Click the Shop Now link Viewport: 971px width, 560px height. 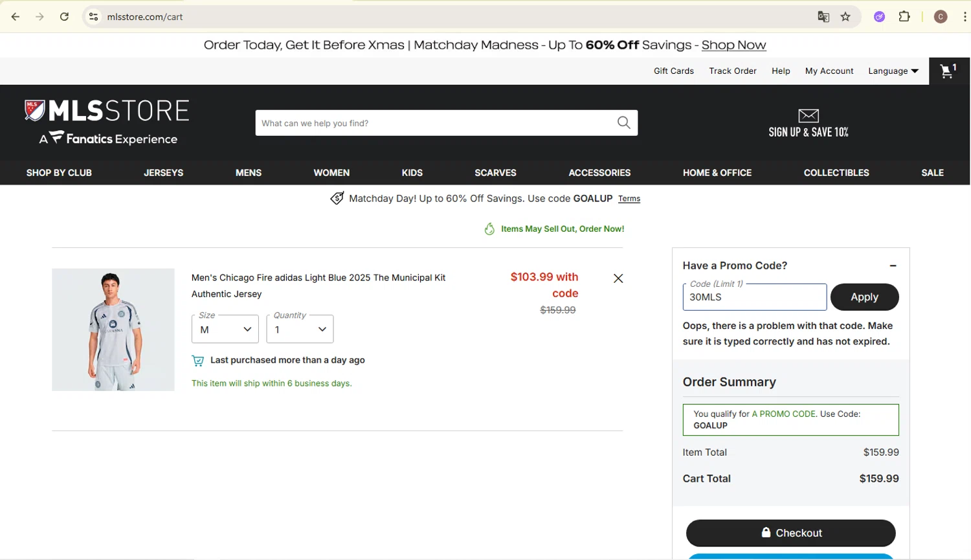733,45
